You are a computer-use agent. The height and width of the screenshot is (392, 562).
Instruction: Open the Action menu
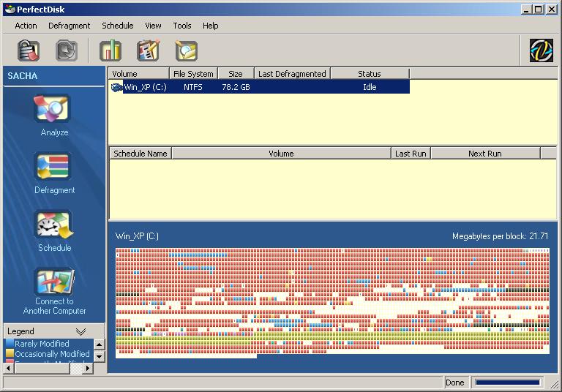(26, 26)
